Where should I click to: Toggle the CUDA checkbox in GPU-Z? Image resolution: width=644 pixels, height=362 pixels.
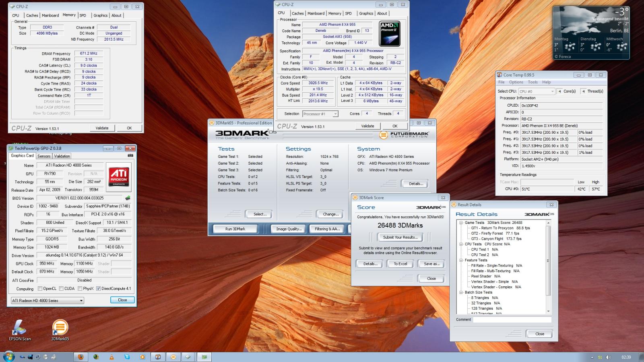(61, 288)
